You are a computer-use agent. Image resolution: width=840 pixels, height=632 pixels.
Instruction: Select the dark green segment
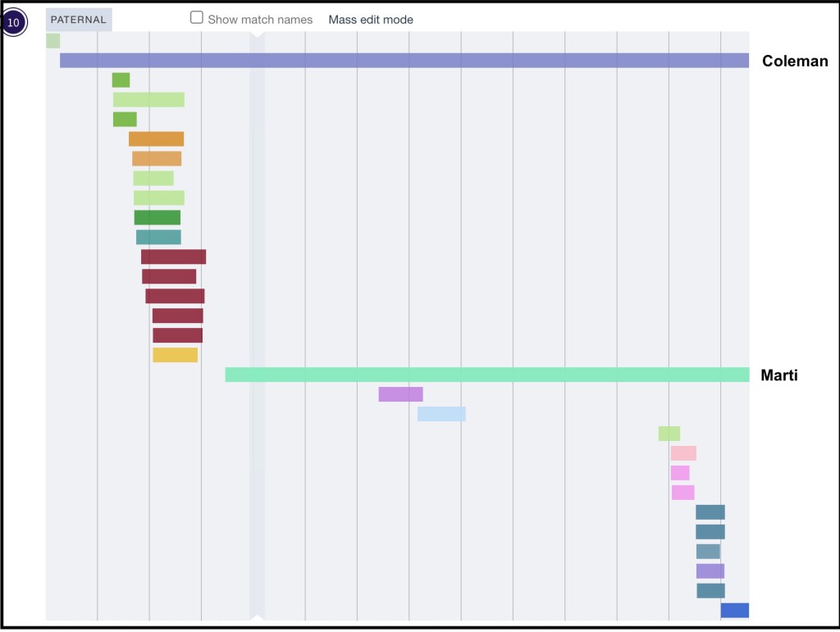(157, 217)
